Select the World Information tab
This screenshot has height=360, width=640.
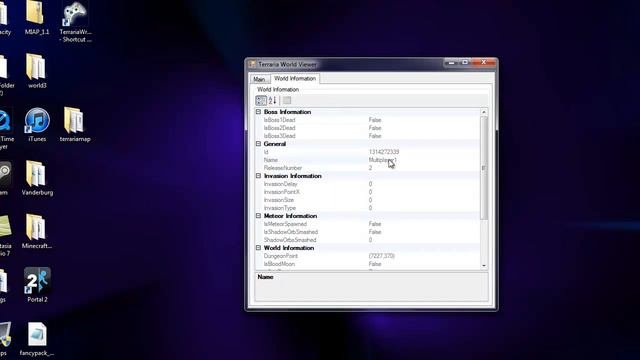(295, 78)
